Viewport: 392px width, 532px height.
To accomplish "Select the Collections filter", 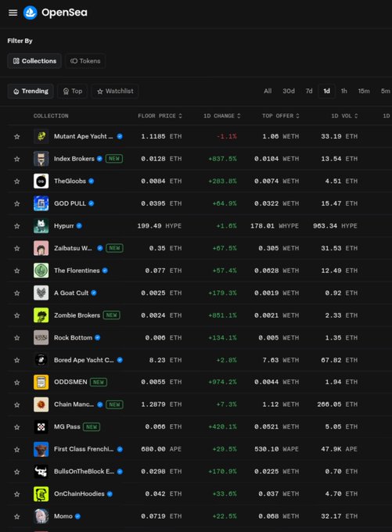I will pos(34,61).
